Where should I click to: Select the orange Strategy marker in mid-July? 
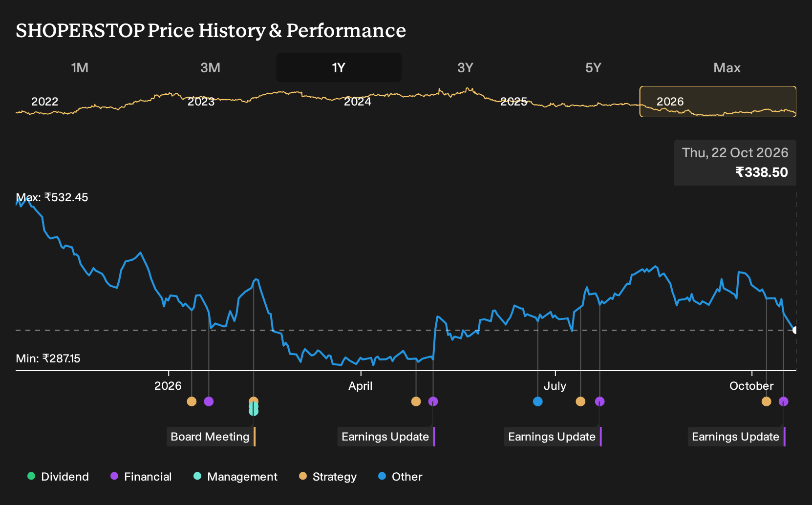click(x=580, y=401)
